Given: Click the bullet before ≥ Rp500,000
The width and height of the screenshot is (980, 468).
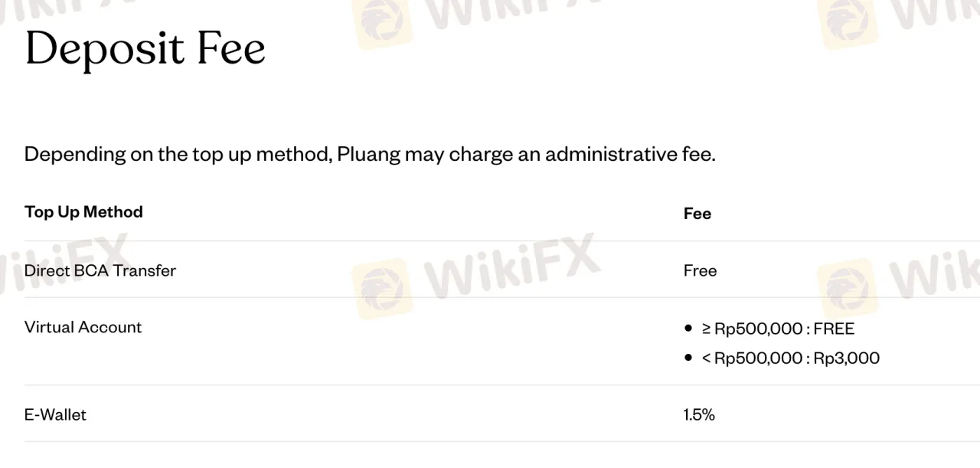Looking at the screenshot, I should tap(688, 329).
